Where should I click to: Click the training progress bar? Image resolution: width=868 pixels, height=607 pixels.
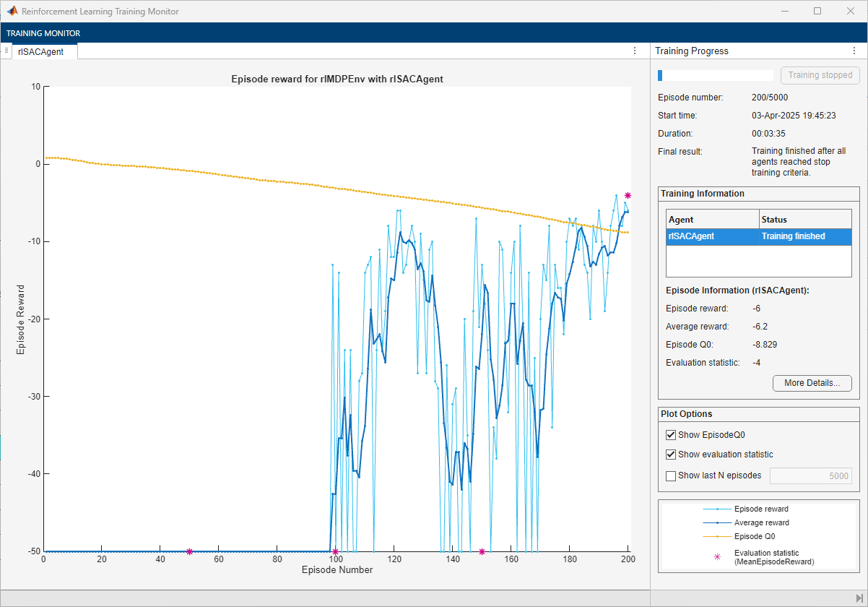point(715,75)
